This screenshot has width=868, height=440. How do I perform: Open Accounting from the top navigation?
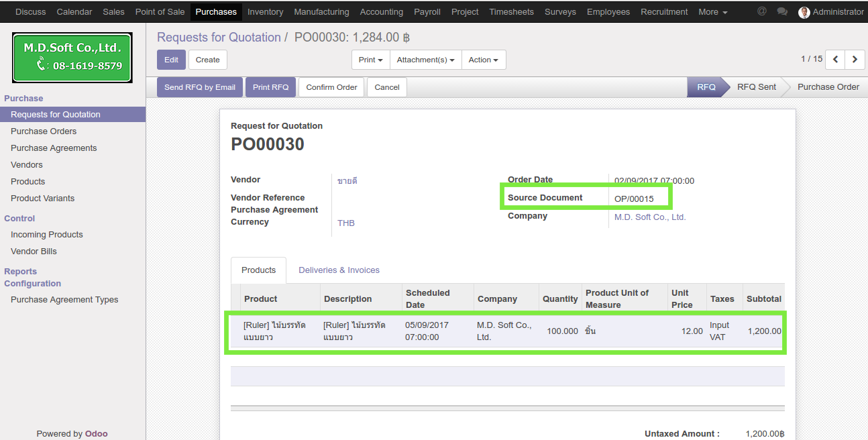point(381,12)
